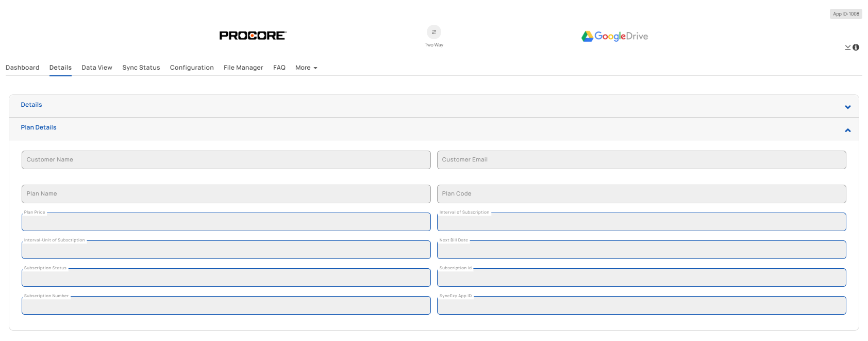Focus the Customer Email field
This screenshot has height=341, width=868.
[x=641, y=160]
